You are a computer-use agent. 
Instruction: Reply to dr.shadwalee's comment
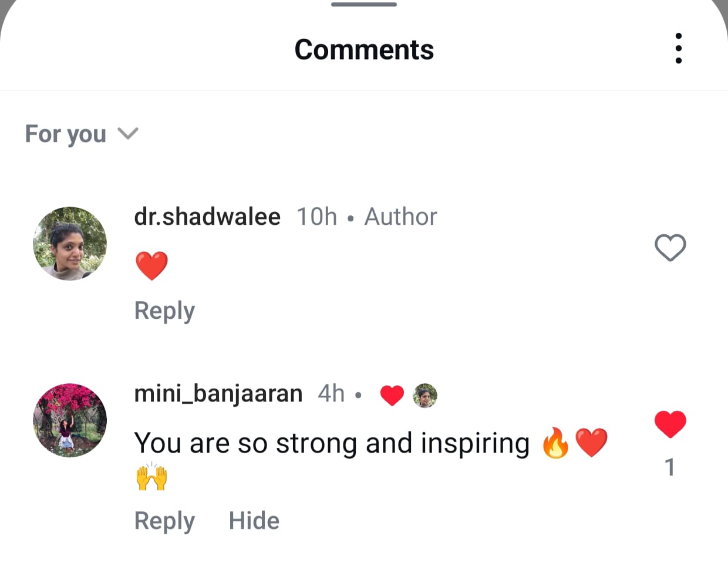(164, 311)
